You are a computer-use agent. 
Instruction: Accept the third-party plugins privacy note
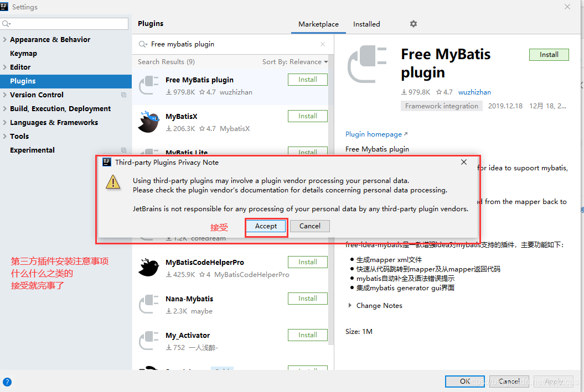click(266, 226)
